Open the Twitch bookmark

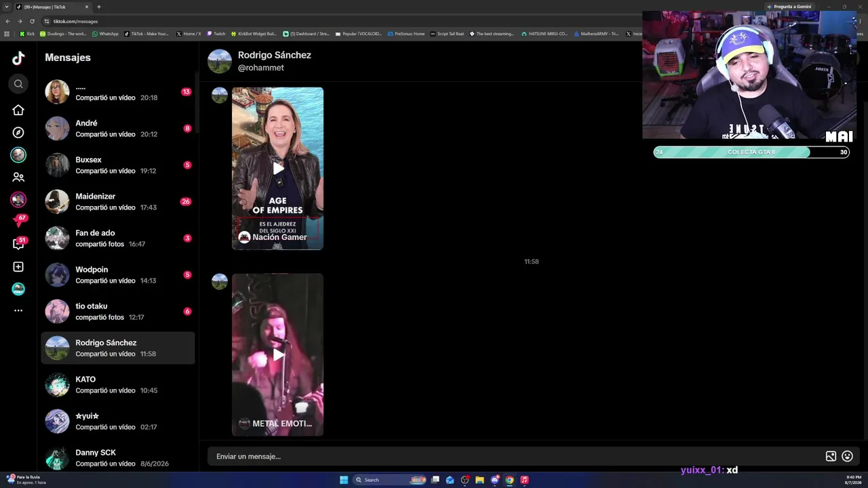(x=216, y=33)
